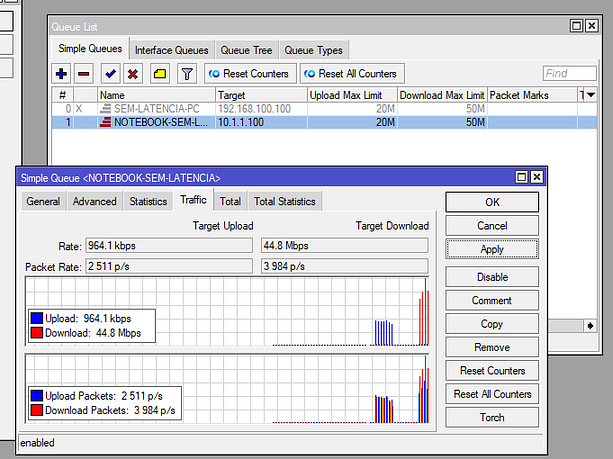This screenshot has width=613, height=459.
Task: Click the Disable button in the dialog
Action: tap(492, 277)
